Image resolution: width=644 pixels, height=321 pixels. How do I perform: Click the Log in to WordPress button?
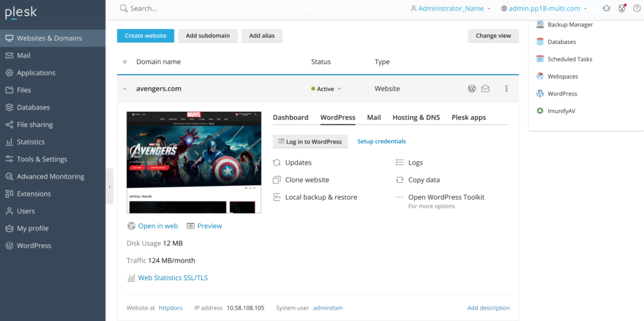pyautogui.click(x=310, y=141)
